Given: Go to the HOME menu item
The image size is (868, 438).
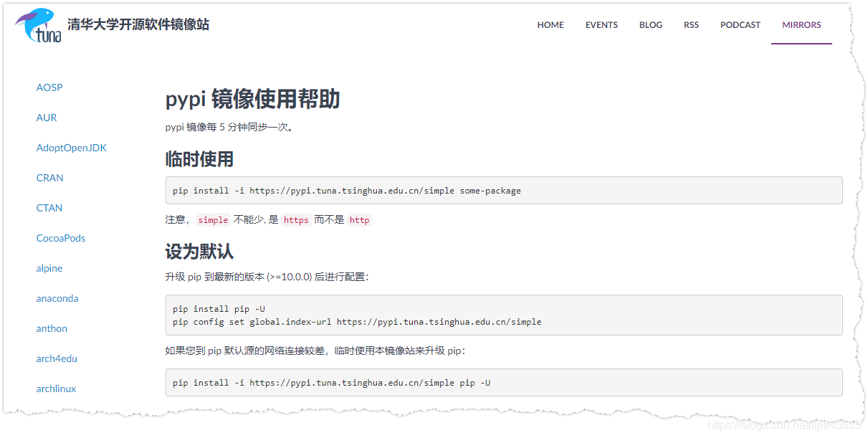Looking at the screenshot, I should coord(550,25).
